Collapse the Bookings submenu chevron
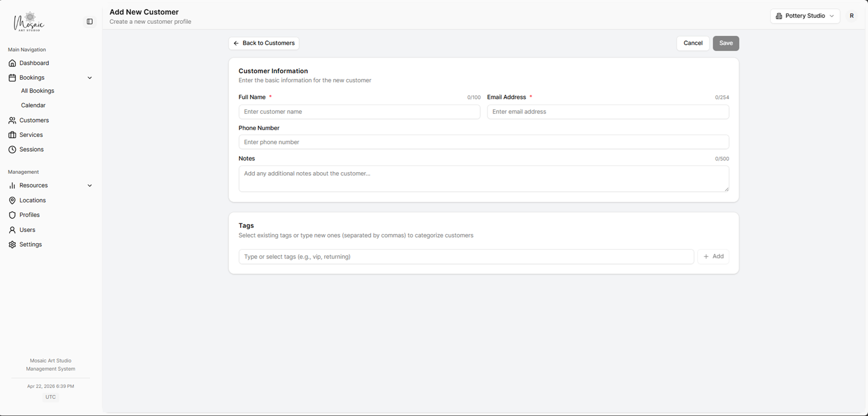868x416 pixels. tap(89, 77)
